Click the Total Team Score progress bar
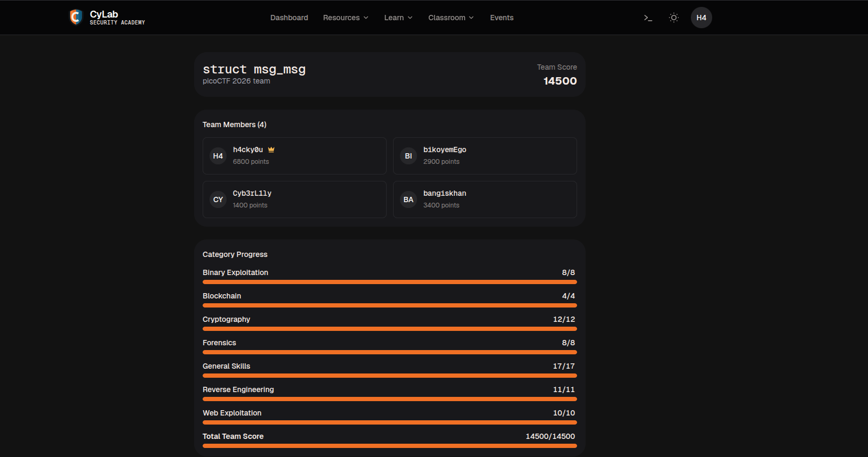This screenshot has width=868, height=457. (390, 446)
